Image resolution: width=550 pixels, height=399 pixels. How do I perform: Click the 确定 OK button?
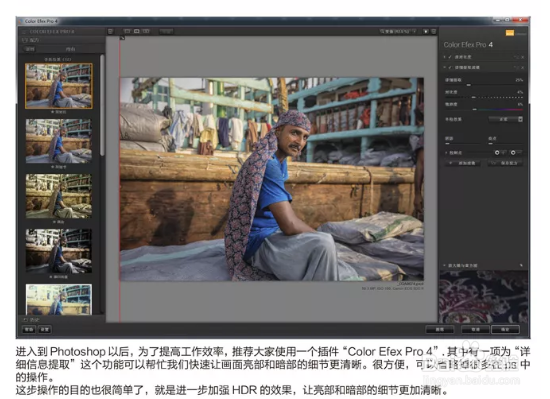505,329
